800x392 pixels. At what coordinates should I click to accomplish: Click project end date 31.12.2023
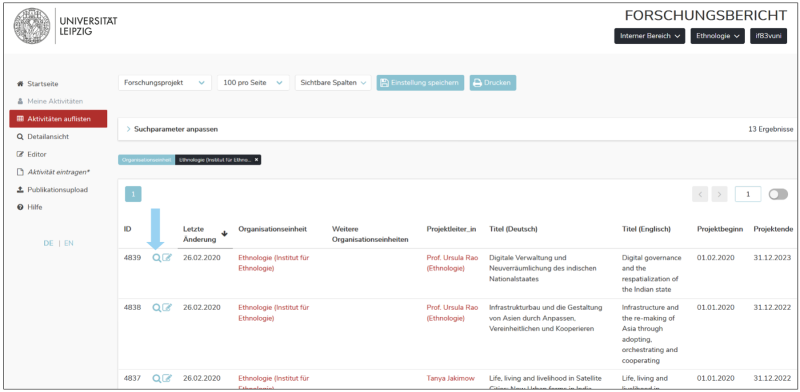pos(772,258)
